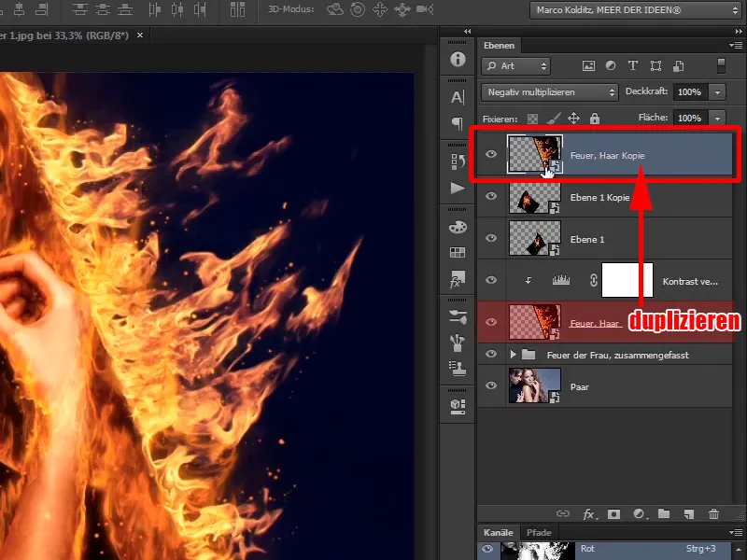Toggle lock position
Viewport: 747px width, 560px height.
(573, 119)
